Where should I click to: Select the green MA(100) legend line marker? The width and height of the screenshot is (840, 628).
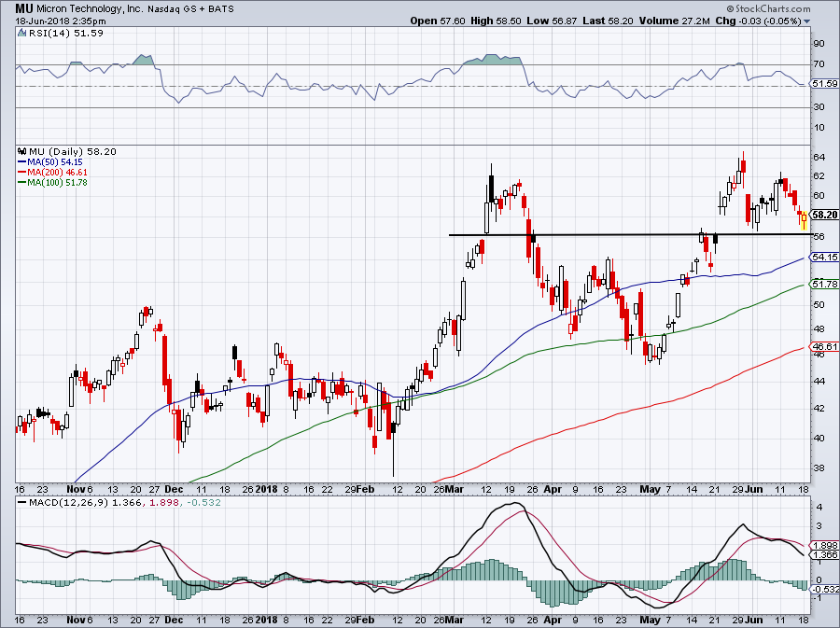click(22, 183)
